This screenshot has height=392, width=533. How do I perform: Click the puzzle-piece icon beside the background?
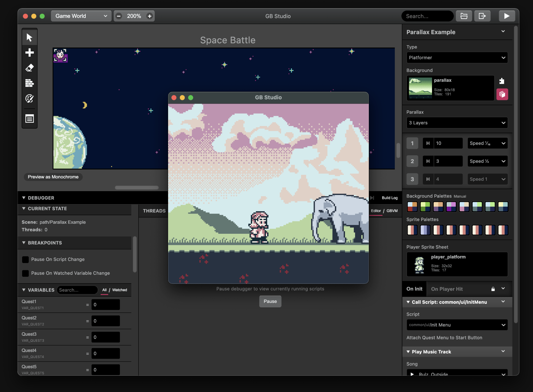502,81
